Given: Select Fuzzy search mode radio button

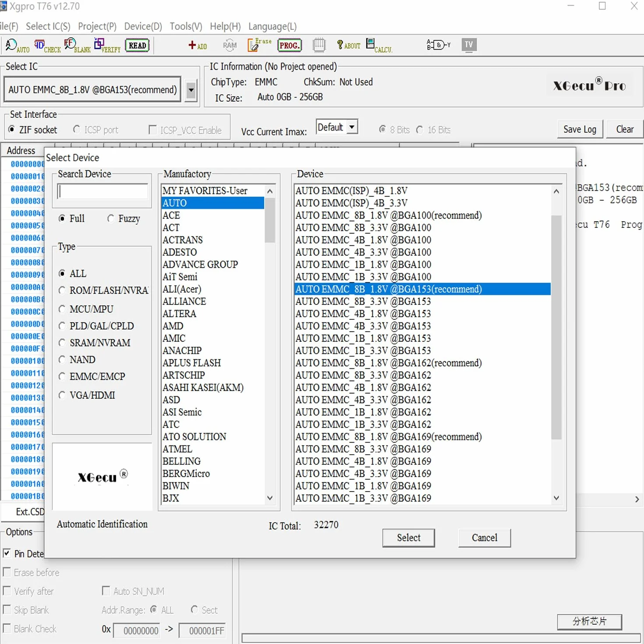Looking at the screenshot, I should (110, 218).
